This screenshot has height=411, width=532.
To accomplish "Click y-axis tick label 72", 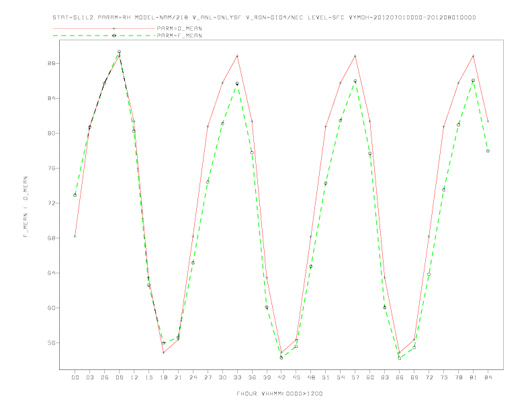I will pyautogui.click(x=52, y=203).
